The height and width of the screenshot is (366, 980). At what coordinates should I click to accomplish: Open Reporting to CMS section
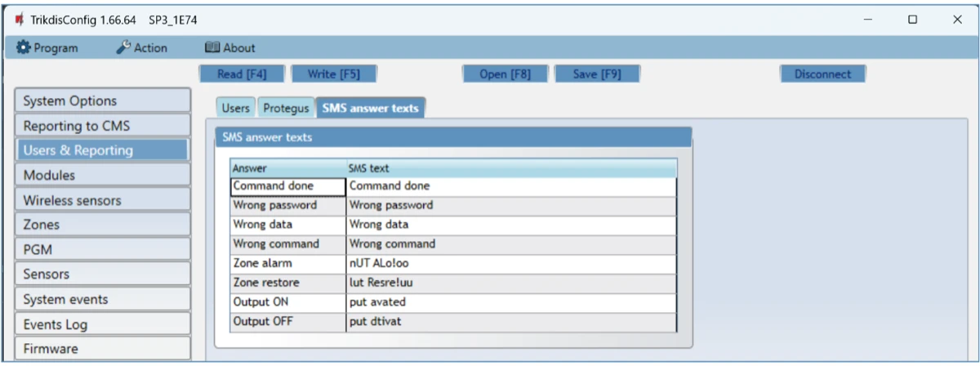tap(102, 126)
